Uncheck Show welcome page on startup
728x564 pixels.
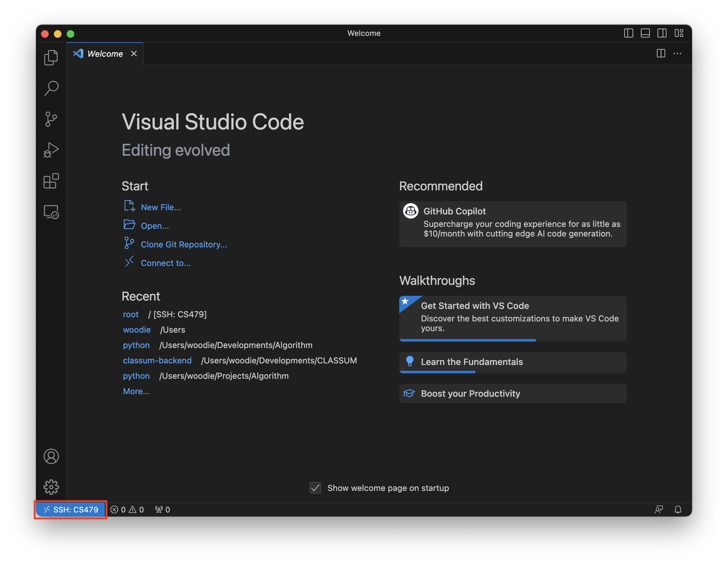click(315, 488)
